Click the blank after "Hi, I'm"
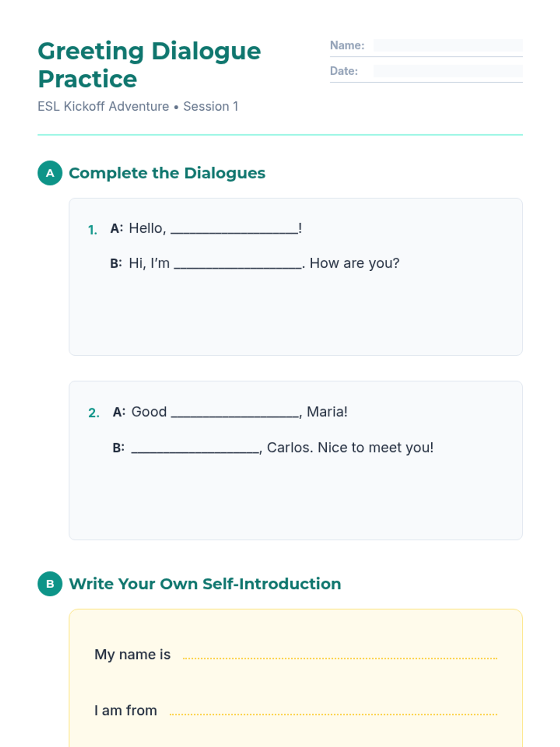 (x=238, y=264)
